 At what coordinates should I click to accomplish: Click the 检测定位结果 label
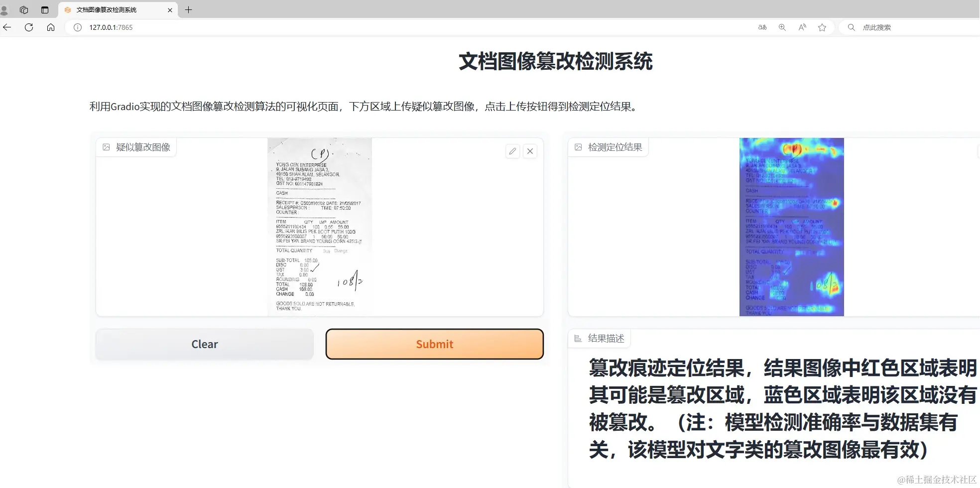(x=609, y=147)
